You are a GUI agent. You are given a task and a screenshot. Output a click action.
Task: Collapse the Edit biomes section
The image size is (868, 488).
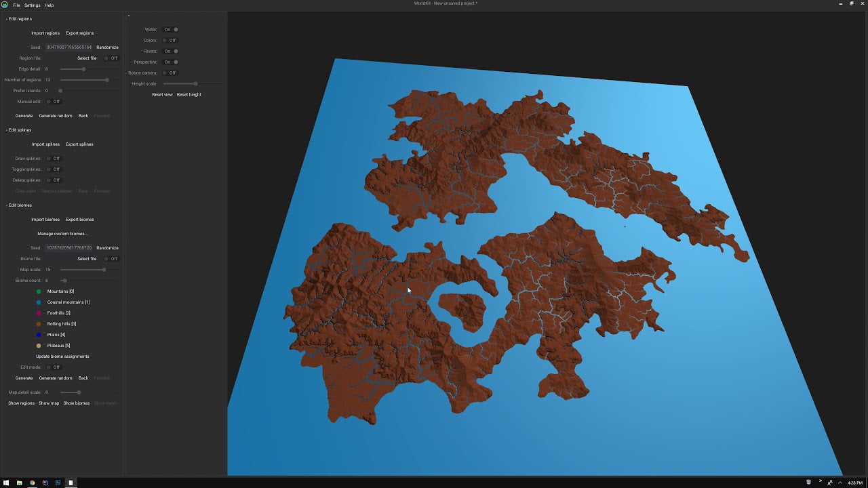[19, 205]
